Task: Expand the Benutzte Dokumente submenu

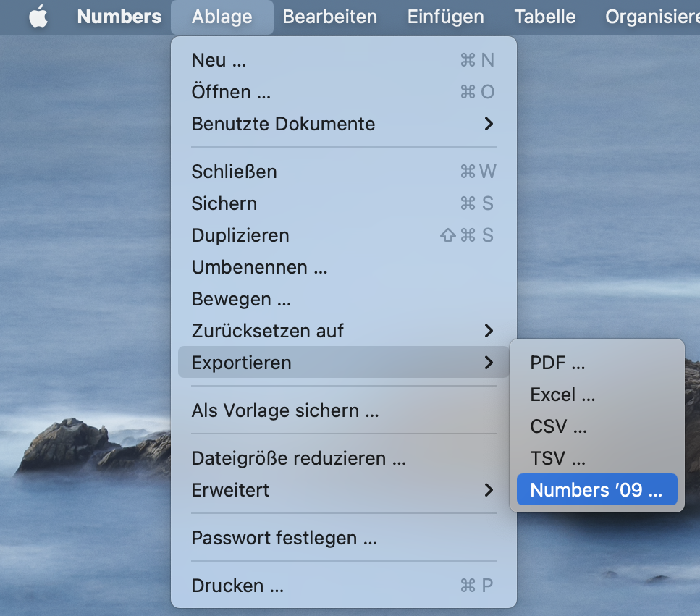Action: pos(283,124)
